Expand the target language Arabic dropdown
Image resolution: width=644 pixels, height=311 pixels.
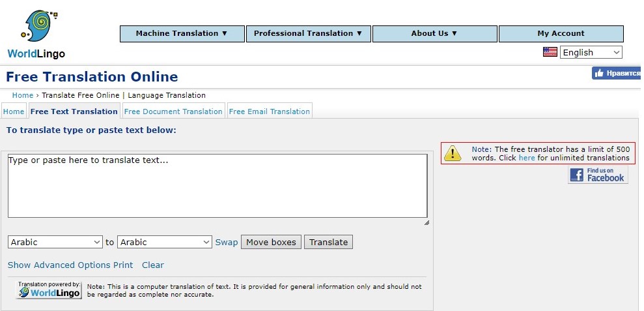coord(164,242)
